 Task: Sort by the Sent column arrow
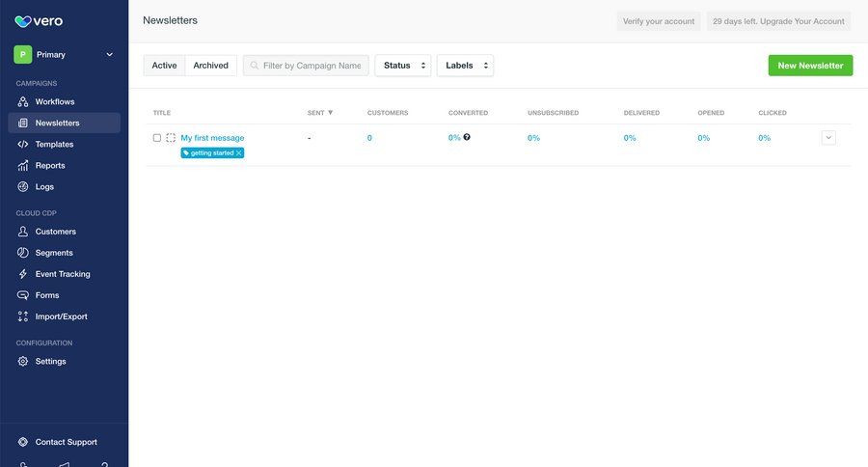[331, 113]
